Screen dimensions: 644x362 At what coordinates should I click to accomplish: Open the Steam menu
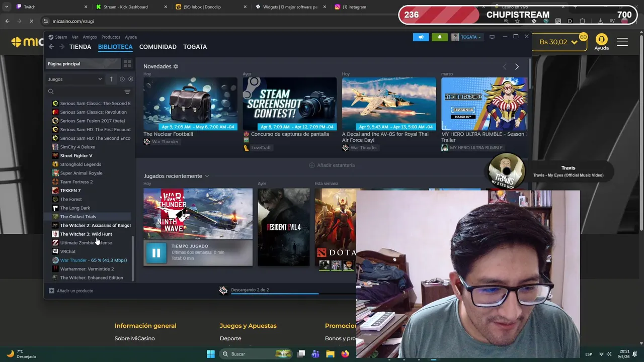61,37
